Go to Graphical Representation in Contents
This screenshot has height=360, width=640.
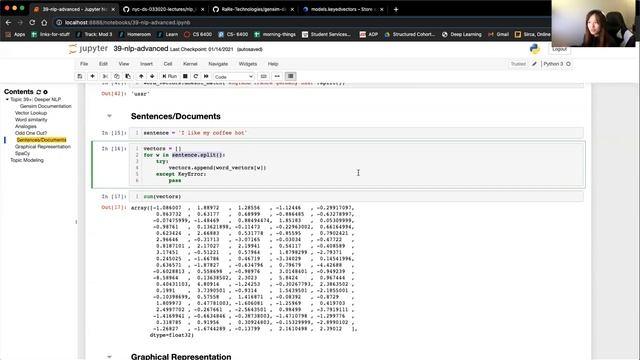click(43, 147)
